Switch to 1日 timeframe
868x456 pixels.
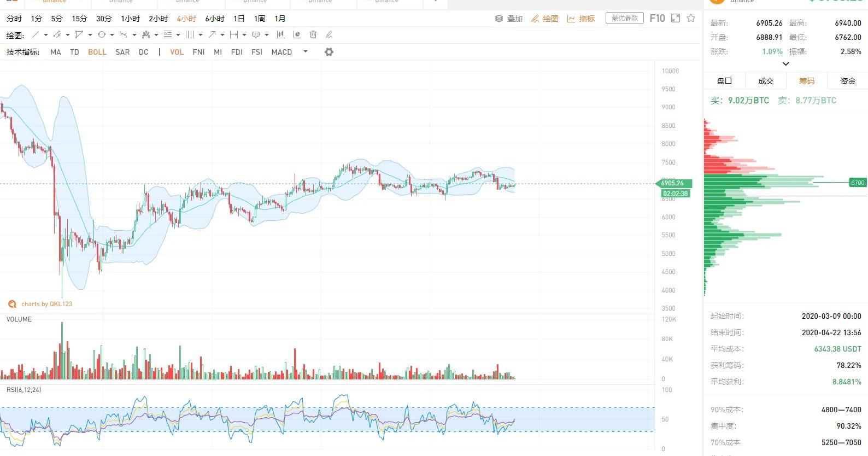(x=239, y=19)
